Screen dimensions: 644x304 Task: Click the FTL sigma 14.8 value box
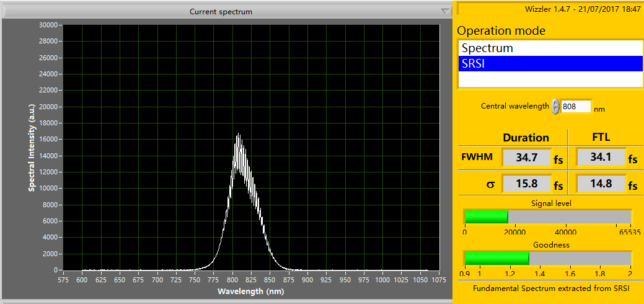[600, 184]
